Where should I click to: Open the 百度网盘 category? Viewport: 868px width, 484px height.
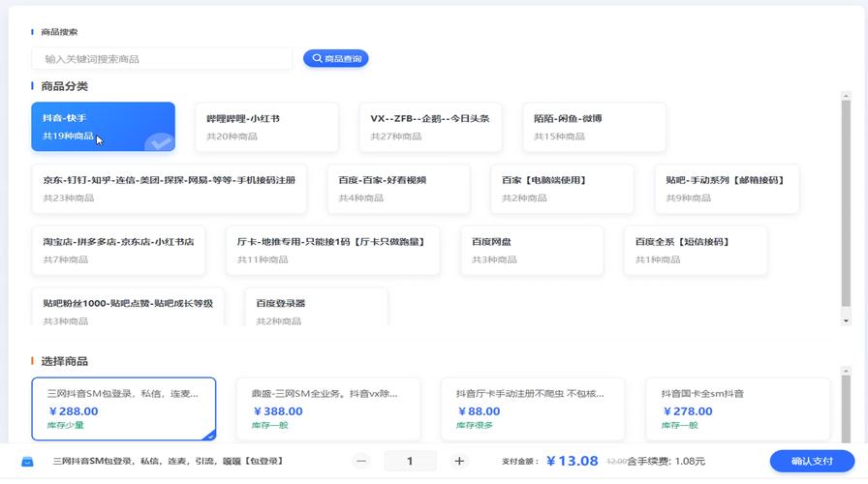click(x=532, y=250)
